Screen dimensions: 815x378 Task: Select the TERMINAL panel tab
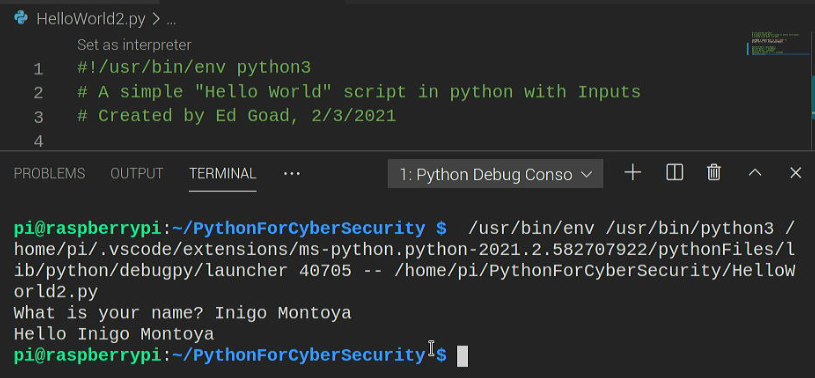pyautogui.click(x=222, y=174)
